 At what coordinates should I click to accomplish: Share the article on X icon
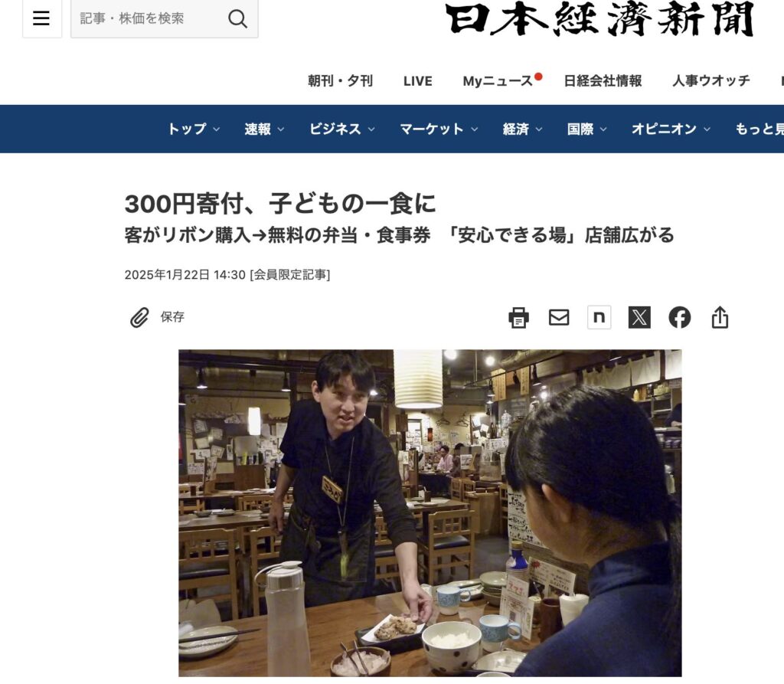639,317
